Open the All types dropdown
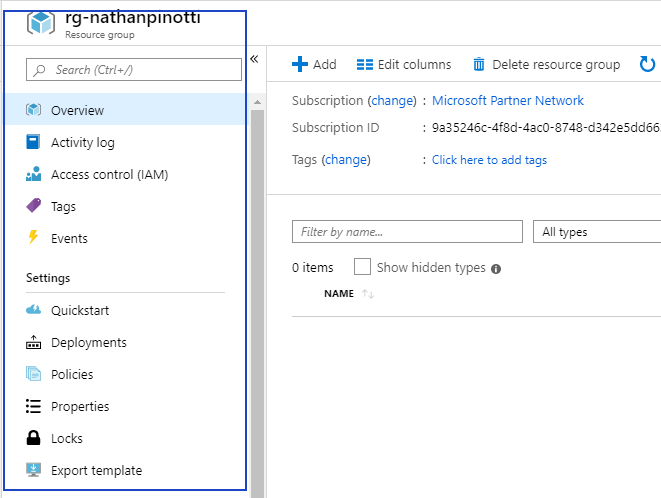 tap(597, 232)
